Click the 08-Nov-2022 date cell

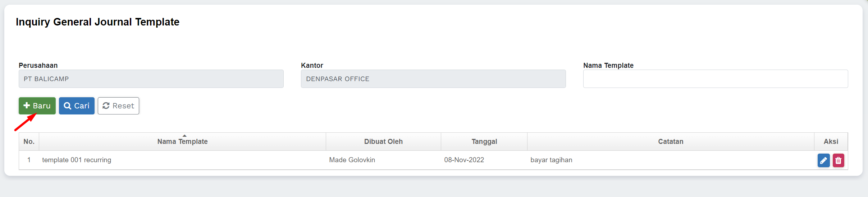click(x=464, y=160)
